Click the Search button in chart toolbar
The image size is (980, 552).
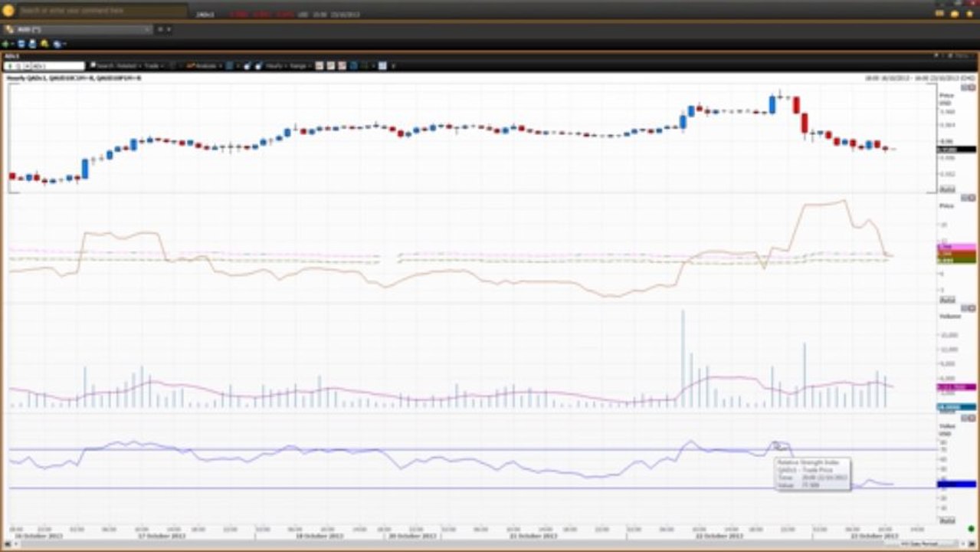pos(103,66)
